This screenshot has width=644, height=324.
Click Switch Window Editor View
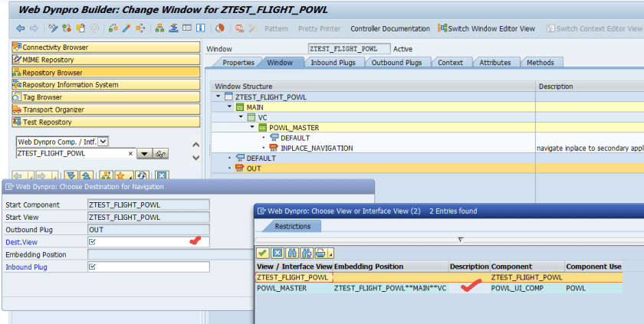pyautogui.click(x=487, y=28)
